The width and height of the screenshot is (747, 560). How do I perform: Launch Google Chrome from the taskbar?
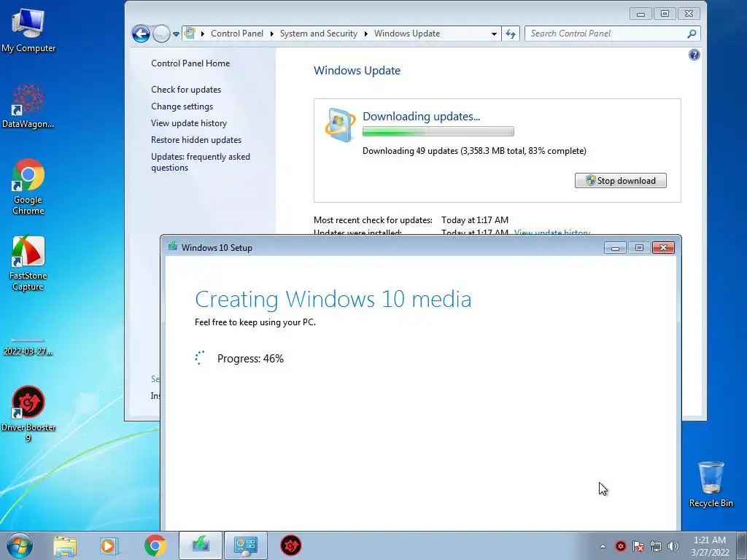(155, 545)
